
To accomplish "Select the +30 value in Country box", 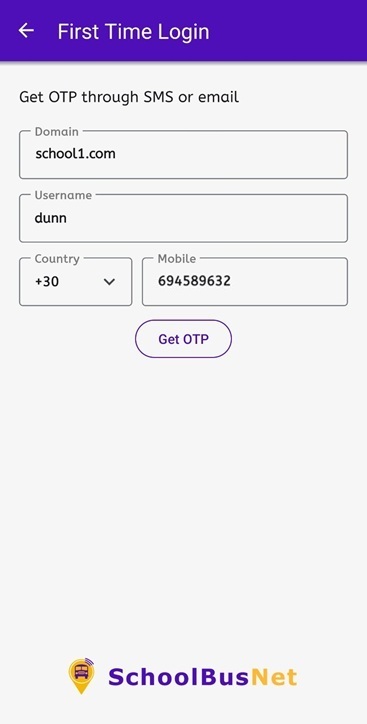I will point(47,281).
